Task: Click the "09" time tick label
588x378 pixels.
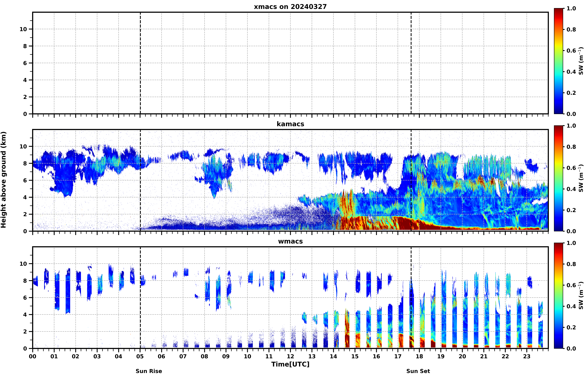Action: (226, 356)
